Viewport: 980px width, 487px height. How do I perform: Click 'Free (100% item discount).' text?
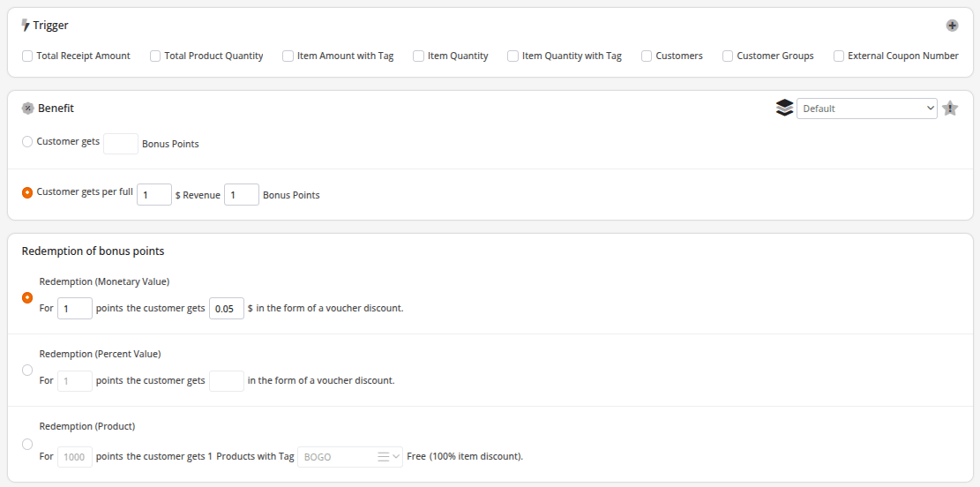click(x=465, y=456)
